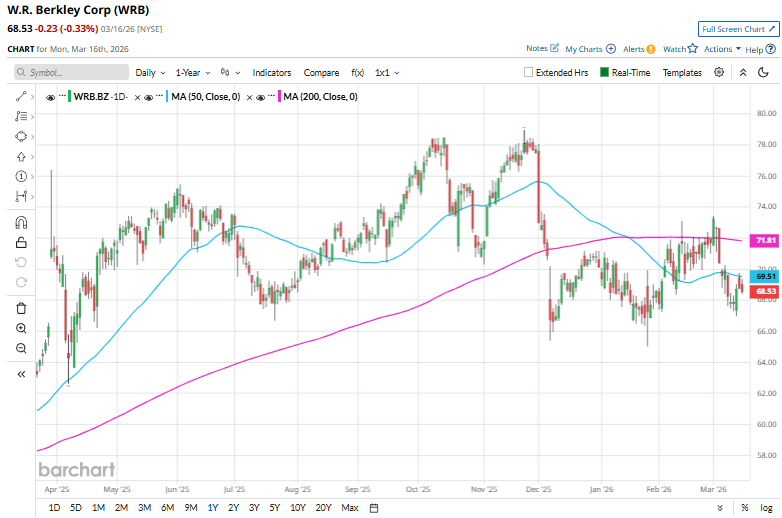Toggle the Real-Time checkbox
Viewport: 782px width, 518px height.
[605, 73]
